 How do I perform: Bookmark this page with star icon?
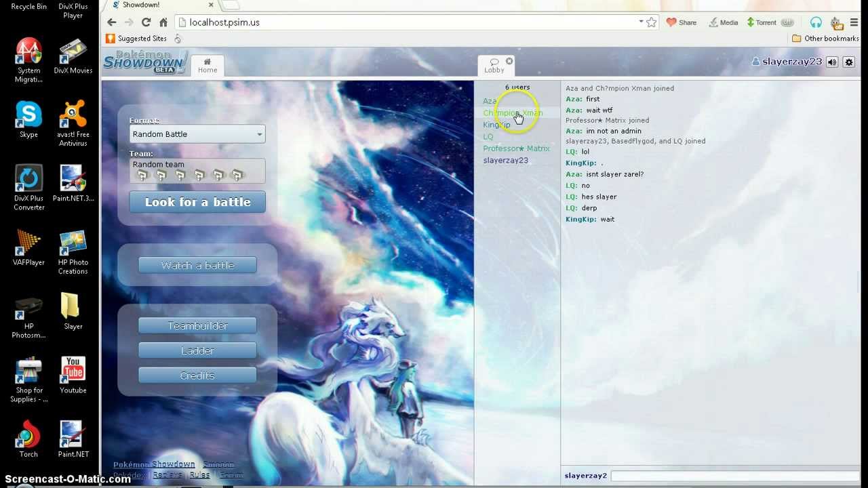pos(652,22)
